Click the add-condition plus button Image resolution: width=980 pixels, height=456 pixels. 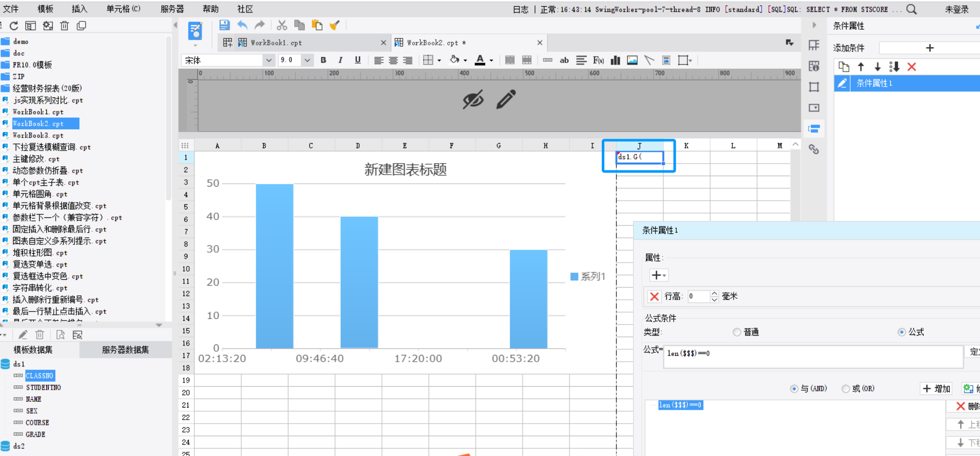point(929,48)
